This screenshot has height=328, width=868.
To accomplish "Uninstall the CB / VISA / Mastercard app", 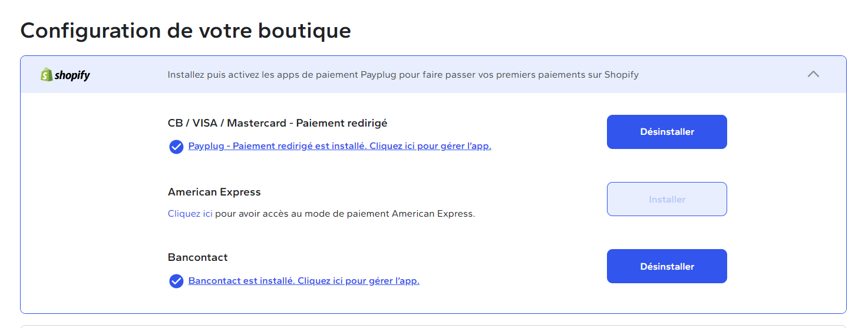I will [x=667, y=132].
